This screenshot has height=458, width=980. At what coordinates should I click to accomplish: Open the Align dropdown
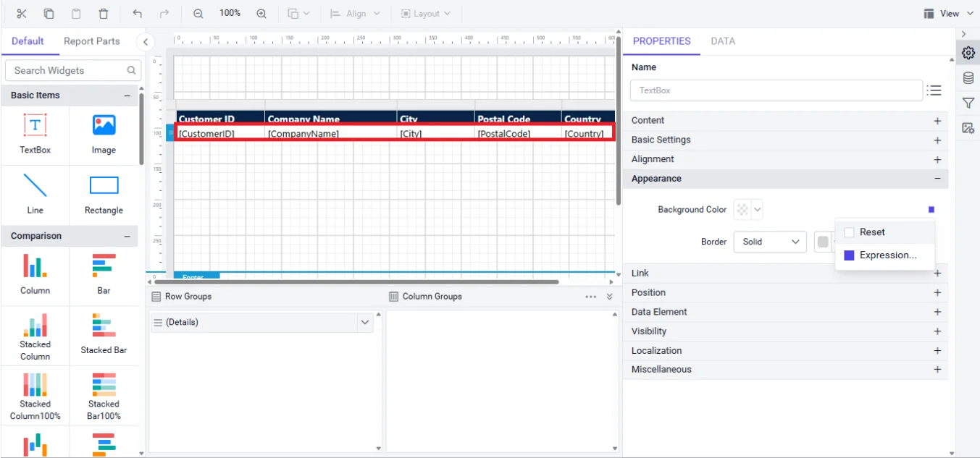355,14
